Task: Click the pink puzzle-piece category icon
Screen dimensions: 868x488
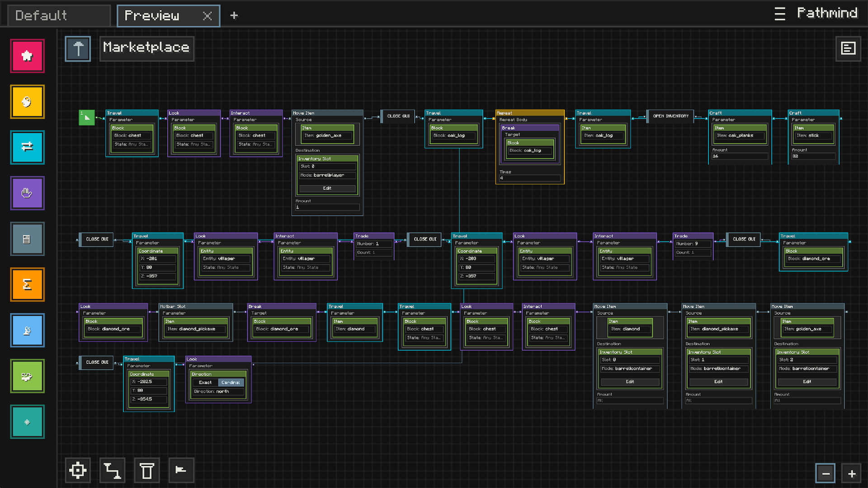Action: coord(27,56)
